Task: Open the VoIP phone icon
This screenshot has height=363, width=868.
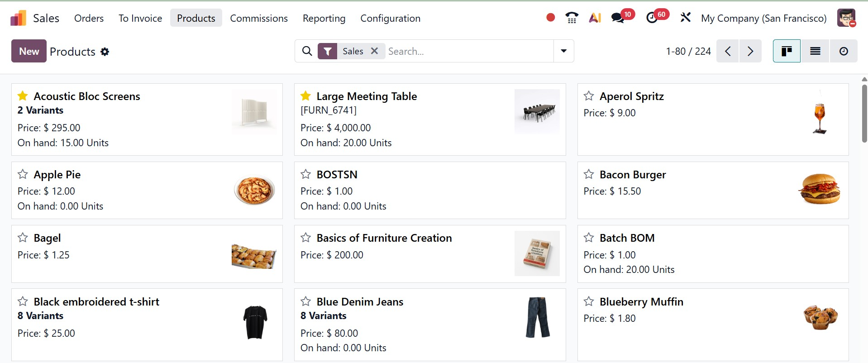Action: pyautogui.click(x=572, y=18)
